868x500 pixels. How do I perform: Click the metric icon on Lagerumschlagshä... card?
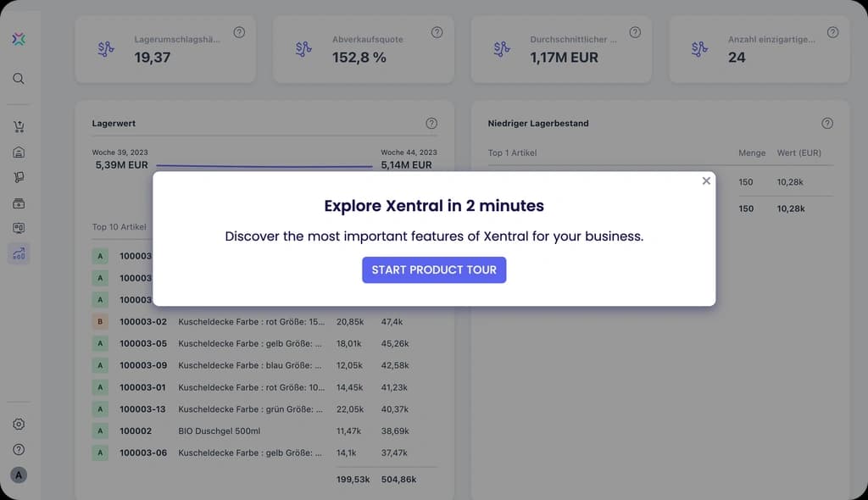(x=106, y=49)
